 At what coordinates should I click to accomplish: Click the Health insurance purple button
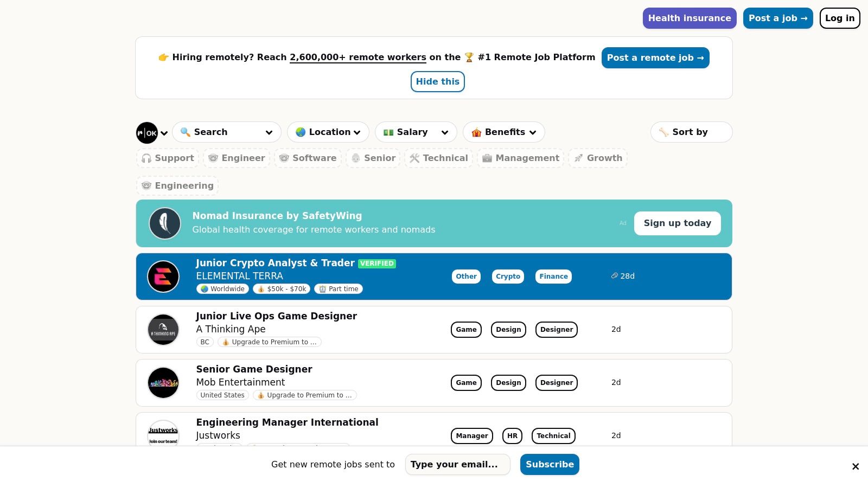(x=689, y=18)
